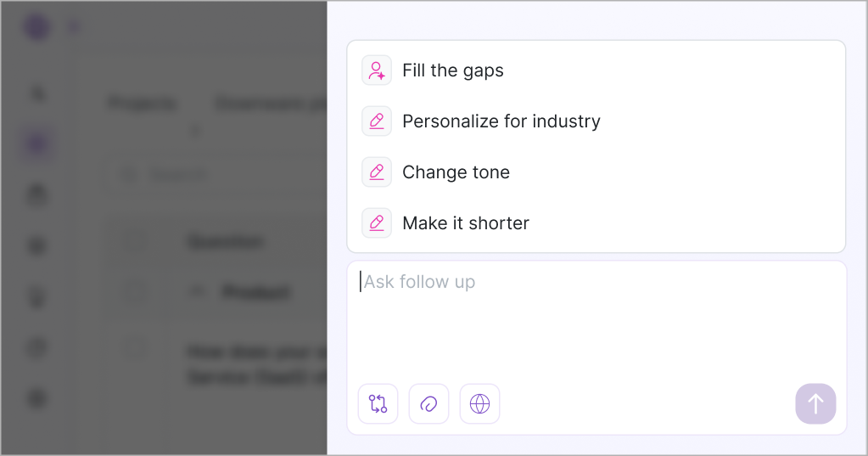Open the workflow compare icon below the input

click(378, 404)
